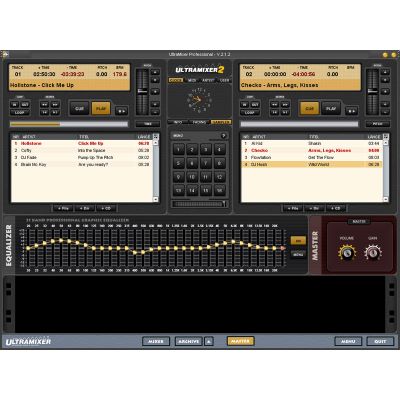
Task: Click topmost pitch step button on right deck
Action: click(385, 72)
